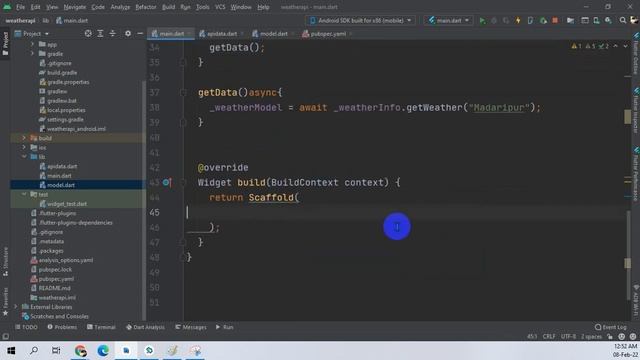Collapse the lib folder
Viewport: 640px width, 360px height.
[24, 157]
